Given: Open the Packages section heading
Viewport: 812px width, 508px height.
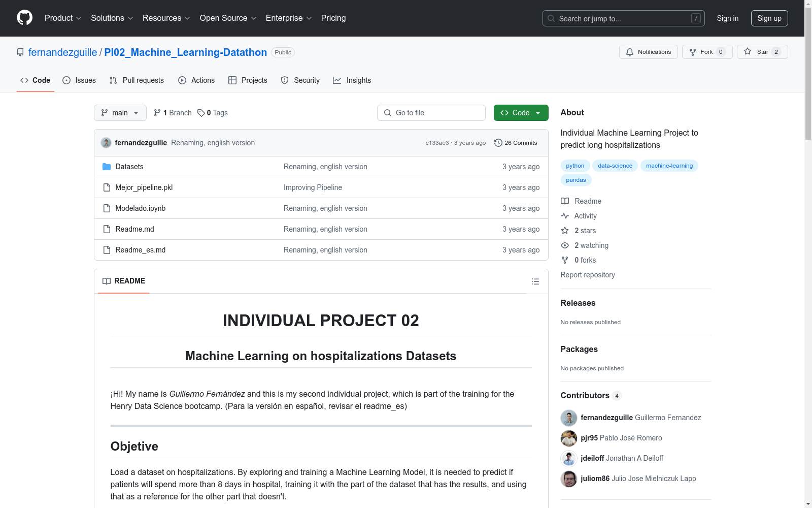Looking at the screenshot, I should pyautogui.click(x=579, y=349).
